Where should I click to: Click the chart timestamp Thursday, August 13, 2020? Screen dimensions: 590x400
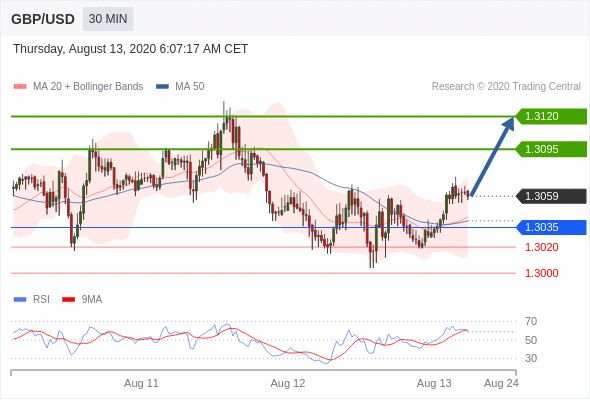pos(130,49)
